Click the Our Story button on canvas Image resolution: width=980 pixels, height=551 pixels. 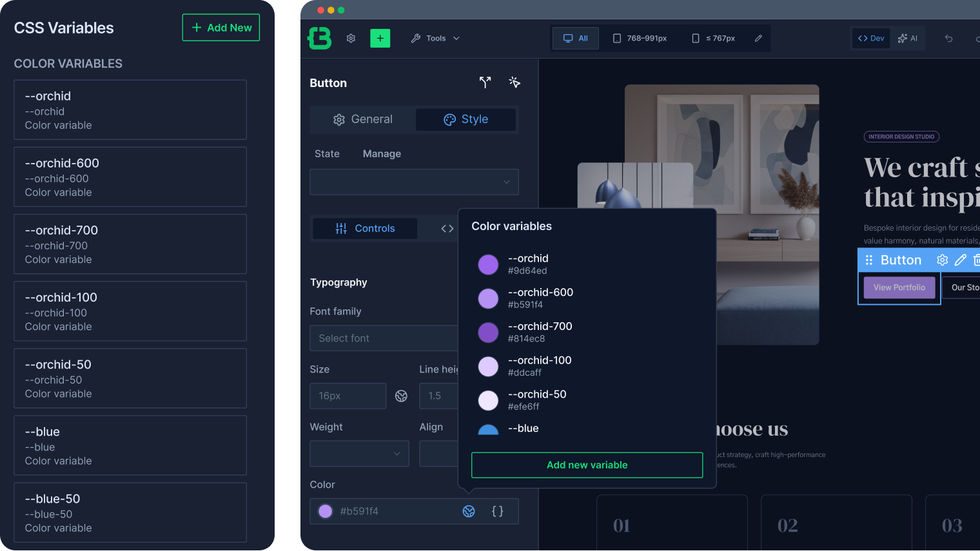962,287
